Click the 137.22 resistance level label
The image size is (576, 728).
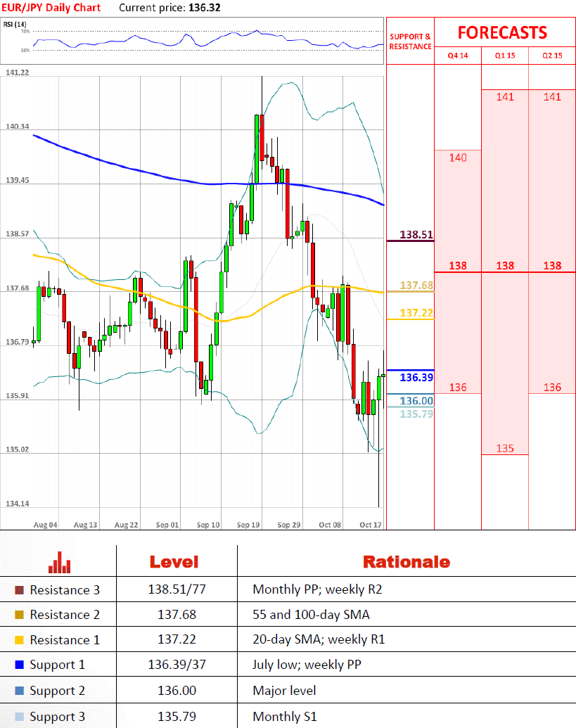(416, 313)
